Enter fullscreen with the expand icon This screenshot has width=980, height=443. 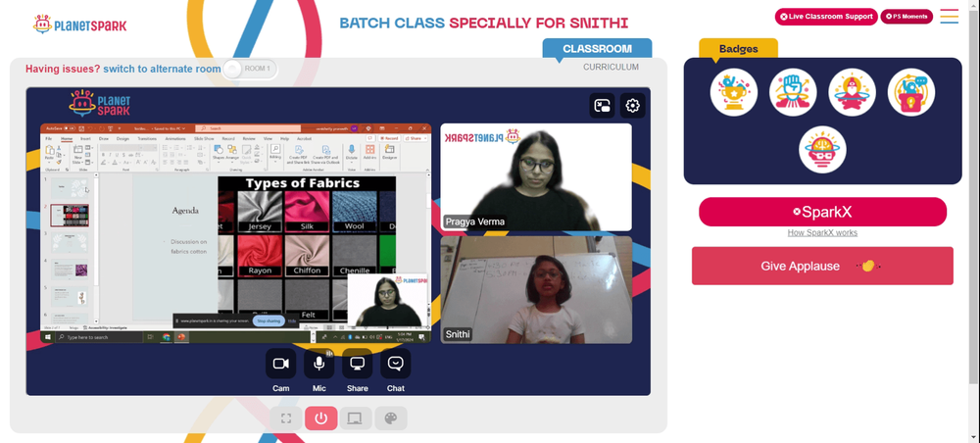click(285, 418)
